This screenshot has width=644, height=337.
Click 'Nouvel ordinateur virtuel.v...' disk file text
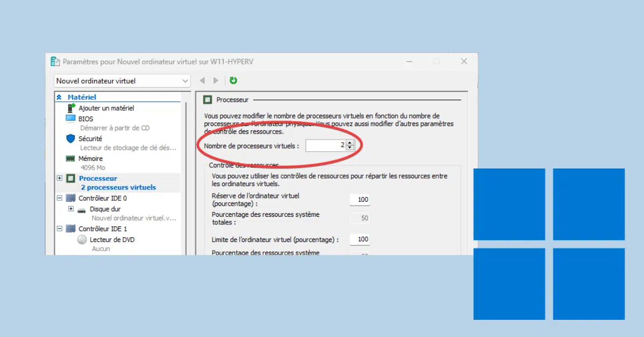[x=134, y=218]
